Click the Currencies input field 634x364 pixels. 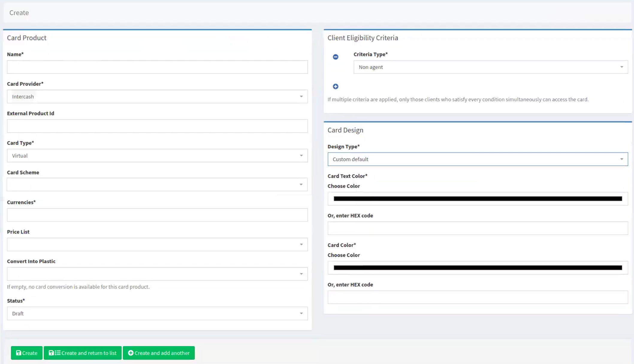[157, 215]
